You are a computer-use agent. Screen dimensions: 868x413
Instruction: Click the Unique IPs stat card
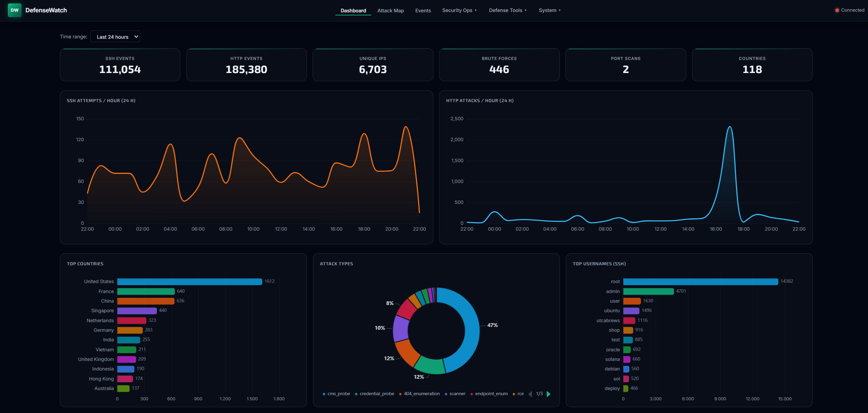coord(373,65)
